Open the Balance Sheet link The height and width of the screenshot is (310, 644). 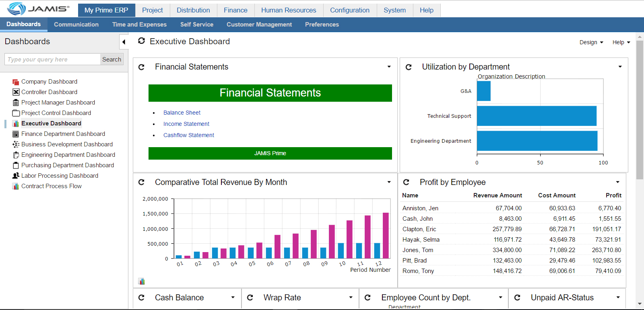pos(182,113)
